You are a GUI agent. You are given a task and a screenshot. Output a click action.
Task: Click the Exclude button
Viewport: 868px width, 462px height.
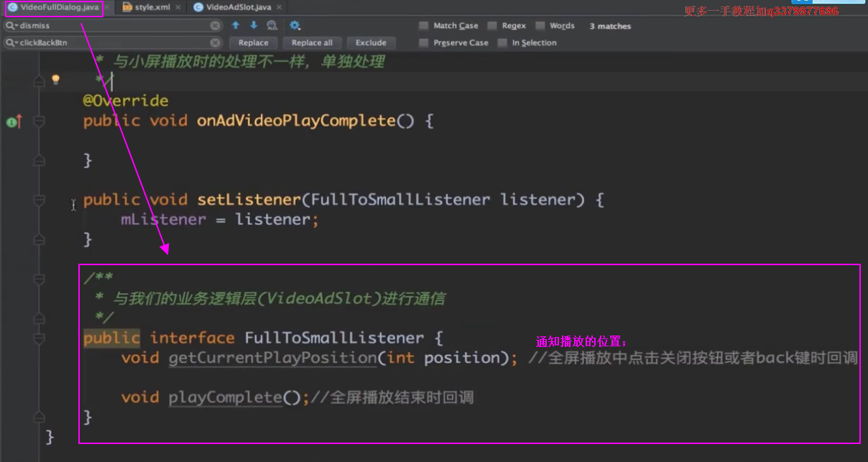coord(371,43)
